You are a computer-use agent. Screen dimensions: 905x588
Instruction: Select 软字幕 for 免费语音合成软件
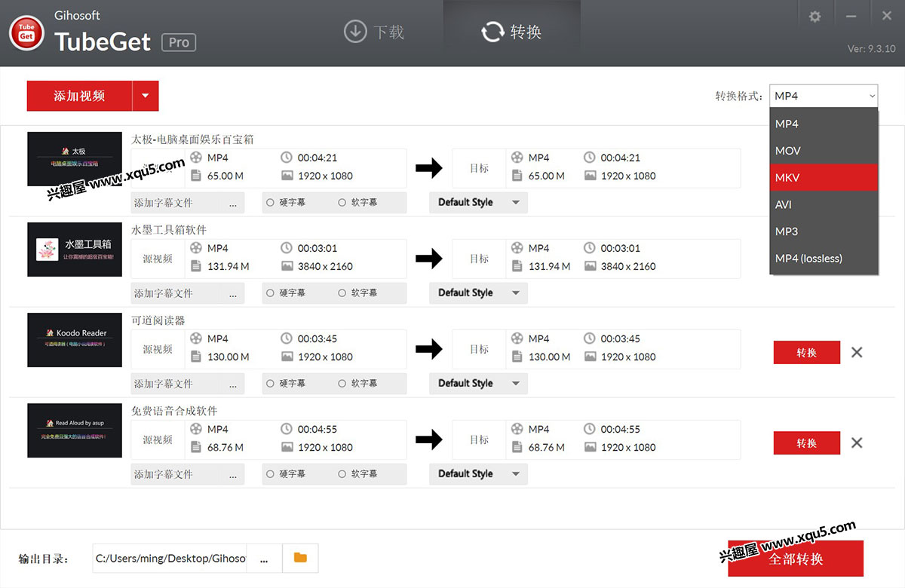pos(357,473)
